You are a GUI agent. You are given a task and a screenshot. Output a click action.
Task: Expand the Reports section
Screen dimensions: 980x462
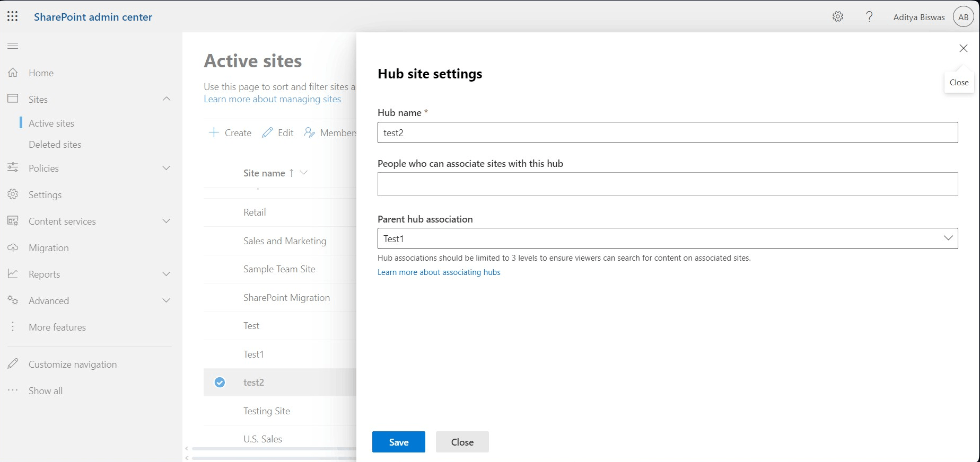click(166, 274)
